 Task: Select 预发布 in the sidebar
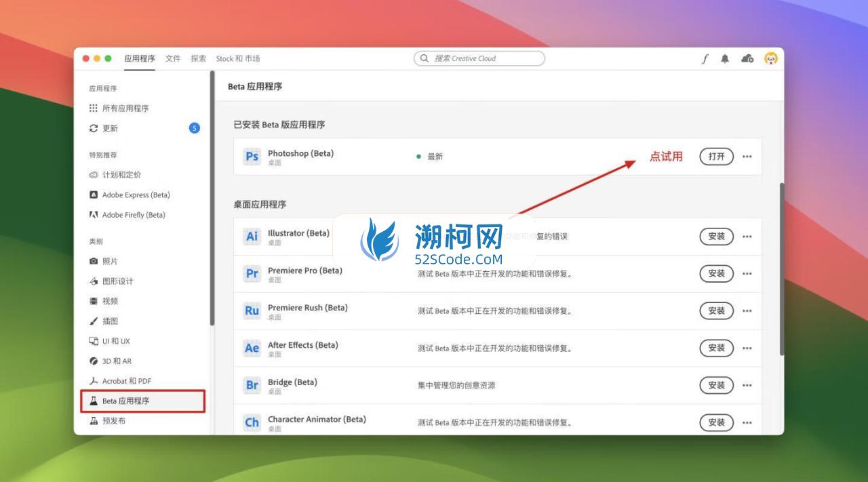point(107,421)
